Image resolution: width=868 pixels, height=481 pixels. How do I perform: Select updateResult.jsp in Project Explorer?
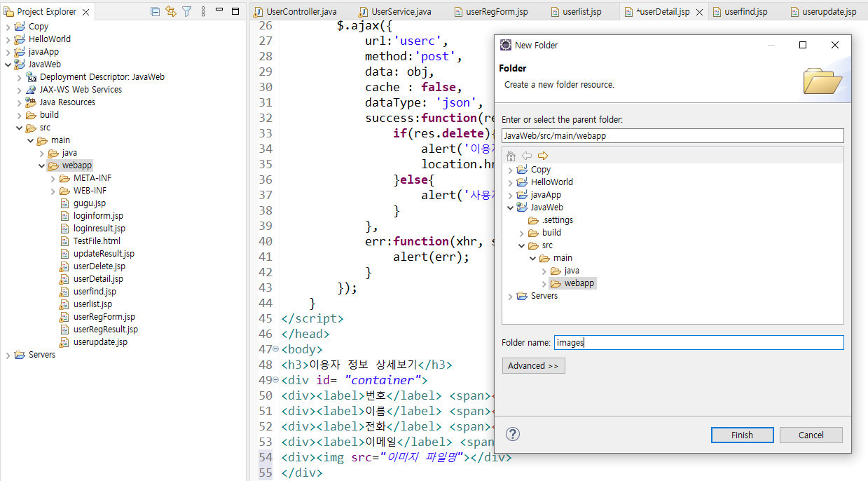pyautogui.click(x=104, y=254)
